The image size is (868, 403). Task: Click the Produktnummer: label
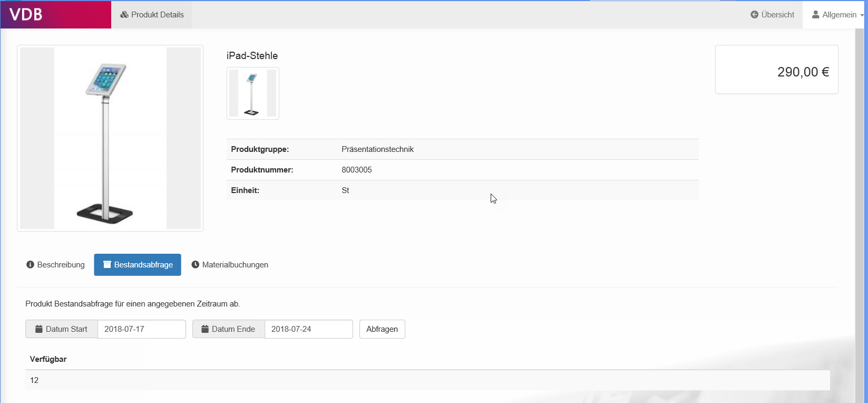pos(262,170)
